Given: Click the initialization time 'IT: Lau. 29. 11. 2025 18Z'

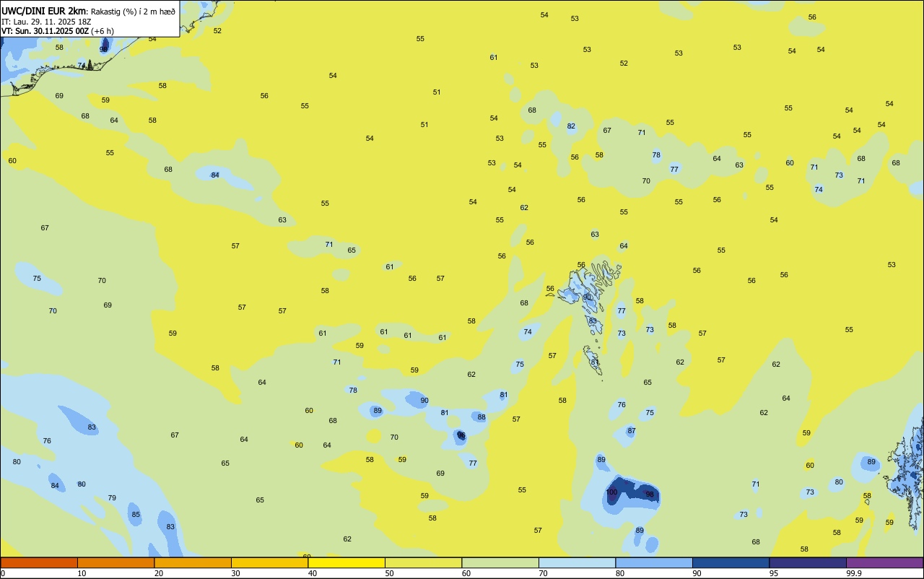Looking at the screenshot, I should coord(46,22).
